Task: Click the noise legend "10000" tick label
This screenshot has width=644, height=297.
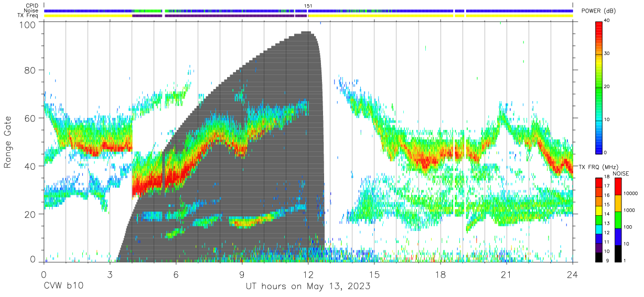Action: 630,194
